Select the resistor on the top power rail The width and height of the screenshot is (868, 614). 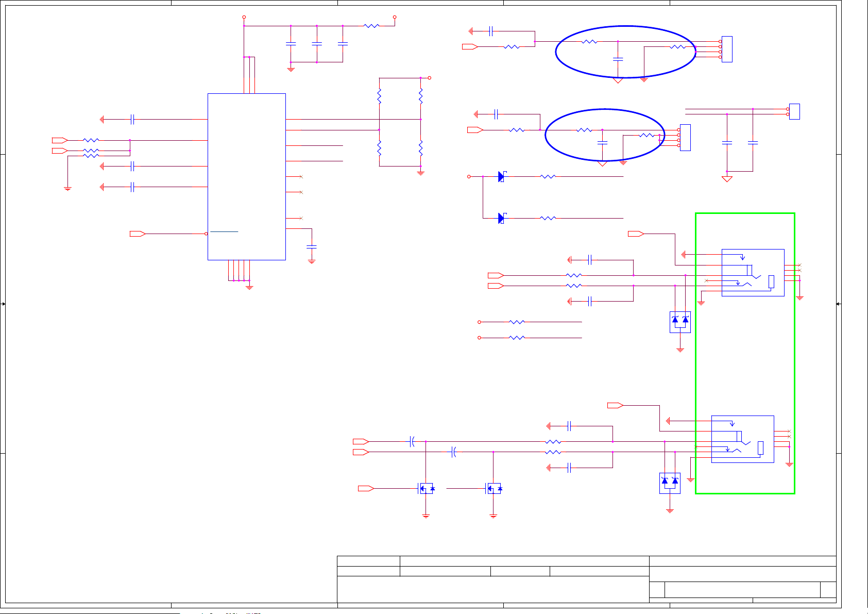(371, 26)
